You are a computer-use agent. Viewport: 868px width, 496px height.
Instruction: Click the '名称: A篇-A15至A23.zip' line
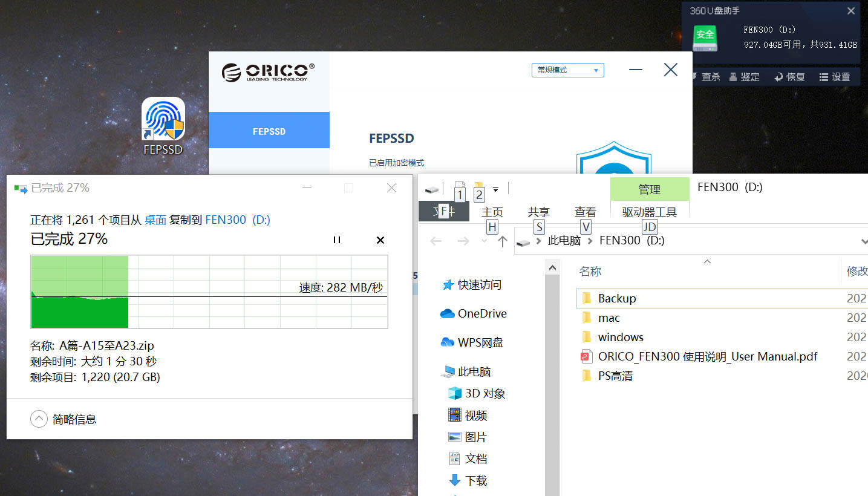92,346
